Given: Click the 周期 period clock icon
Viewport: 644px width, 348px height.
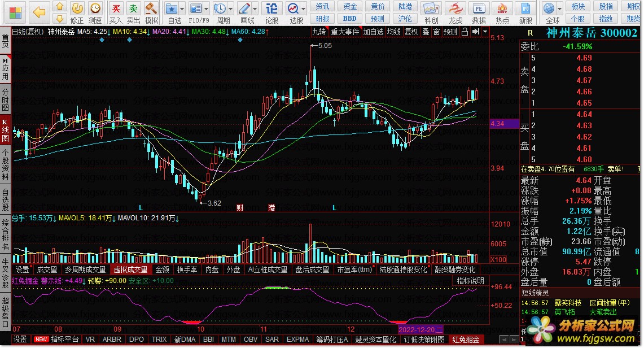Looking at the screenshot, I should (x=220, y=8).
